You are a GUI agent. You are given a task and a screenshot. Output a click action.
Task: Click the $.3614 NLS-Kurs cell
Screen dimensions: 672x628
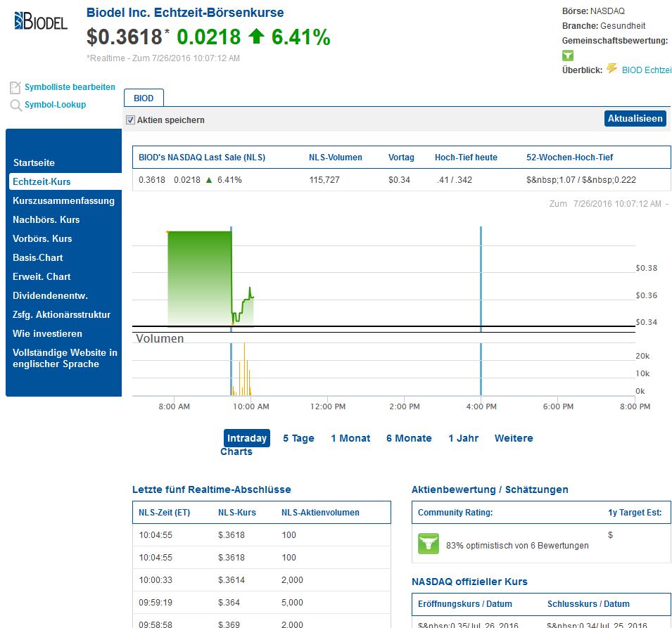point(232,580)
